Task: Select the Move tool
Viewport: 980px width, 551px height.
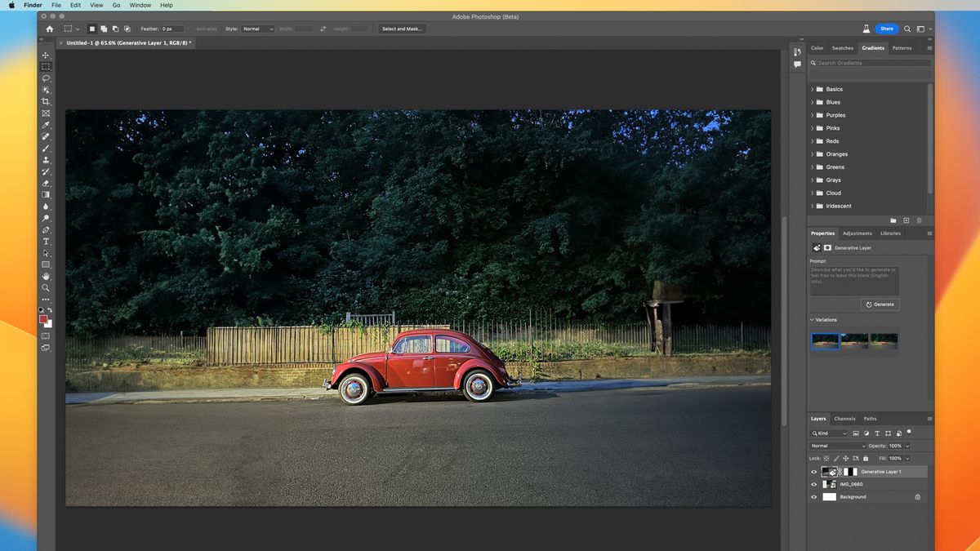Action: pos(46,54)
